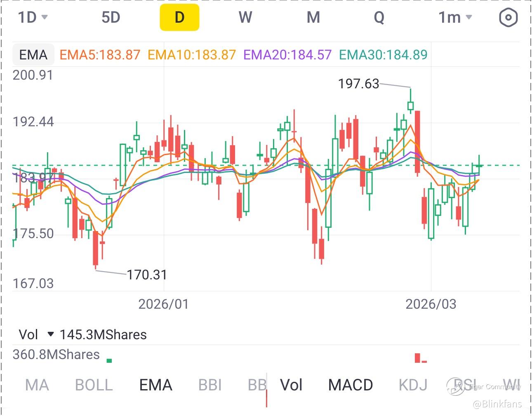Screen dimensions: 532x416
Task: Select the EMA30:184.89 legend value
Action: pos(383,54)
